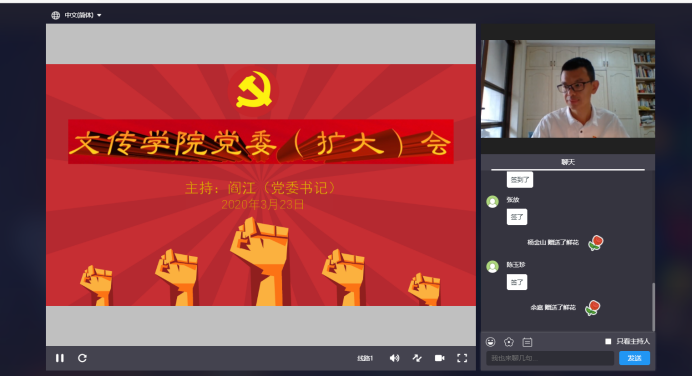Mute the player volume speaker icon
Image resolution: width=693 pixels, height=377 pixels.
(394, 358)
